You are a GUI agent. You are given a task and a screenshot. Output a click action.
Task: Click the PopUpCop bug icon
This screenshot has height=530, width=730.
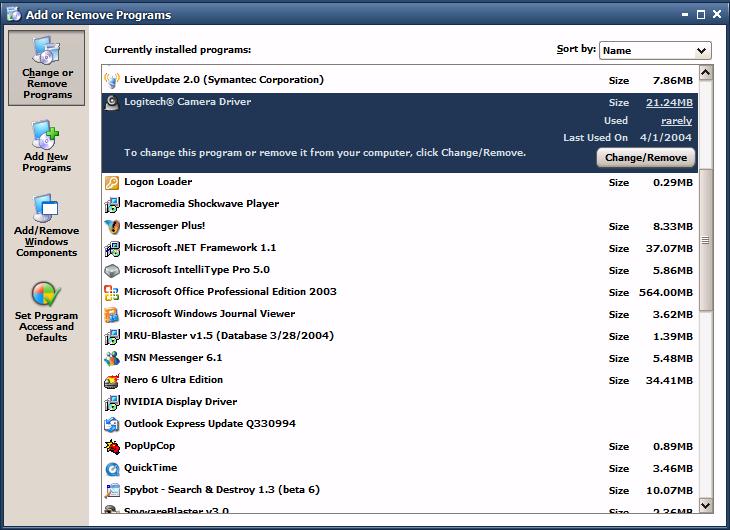[x=112, y=446]
